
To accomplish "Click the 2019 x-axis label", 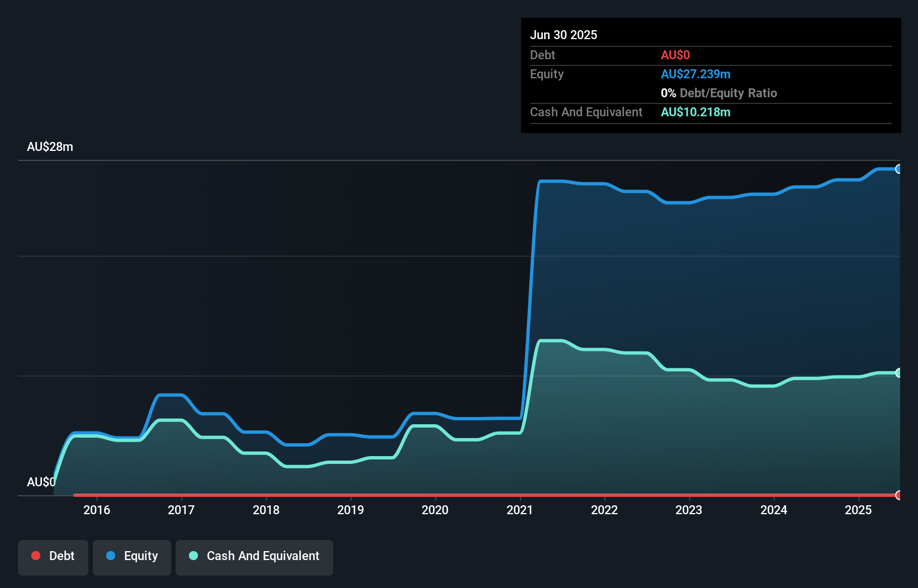I will tap(351, 510).
